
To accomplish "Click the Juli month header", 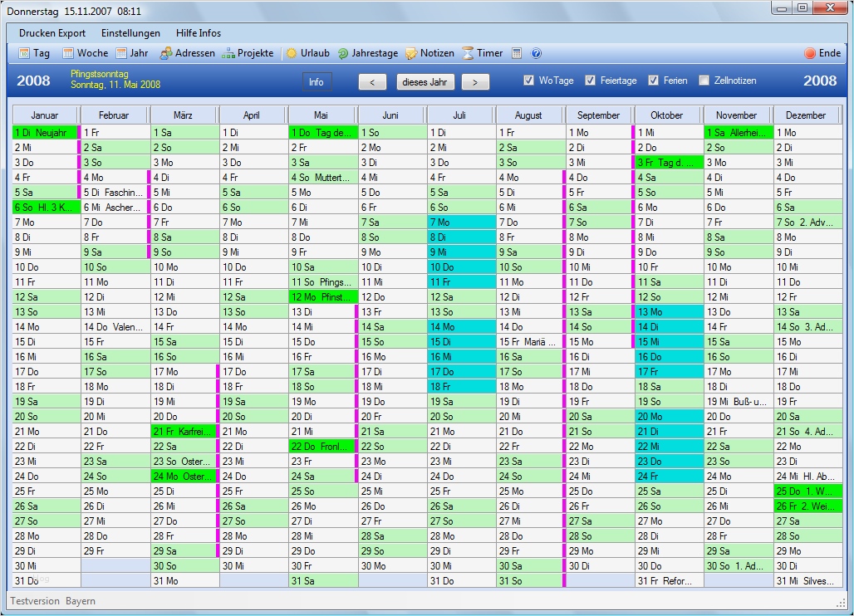I will tap(459, 115).
